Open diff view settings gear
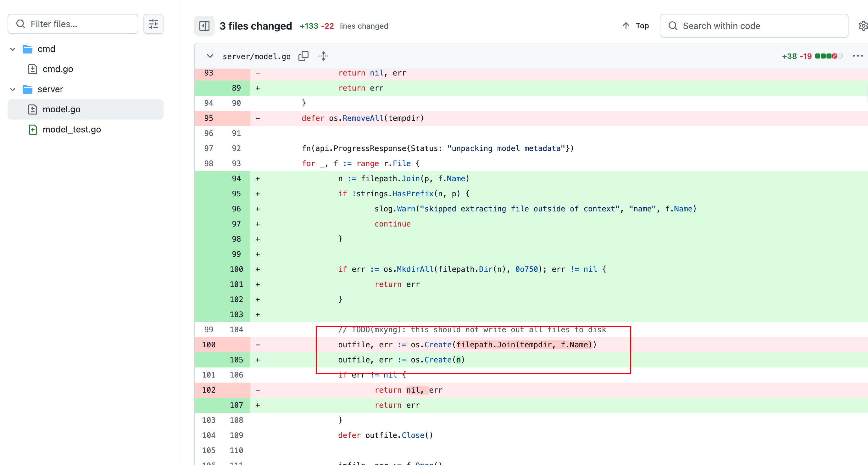The width and height of the screenshot is (868, 465). [863, 25]
